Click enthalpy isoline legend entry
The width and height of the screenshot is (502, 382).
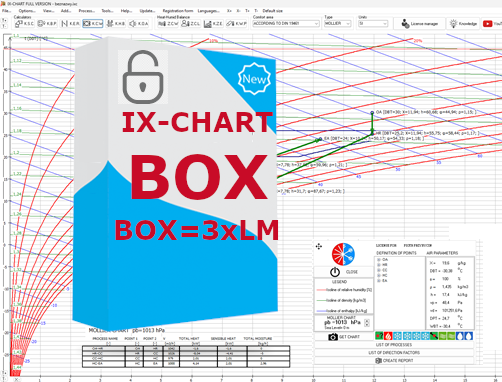pos(342,311)
